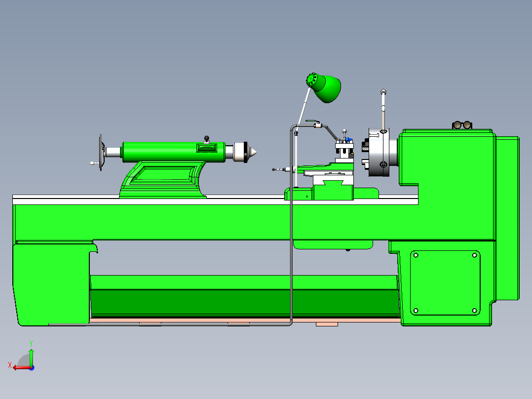Select the tall lever rod above the chuck
The image size is (532, 399).
coord(383,110)
